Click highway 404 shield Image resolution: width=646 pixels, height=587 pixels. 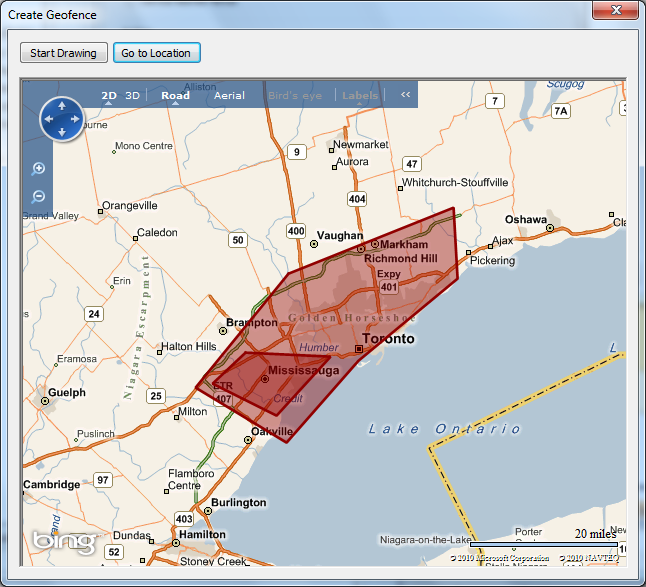pos(357,199)
